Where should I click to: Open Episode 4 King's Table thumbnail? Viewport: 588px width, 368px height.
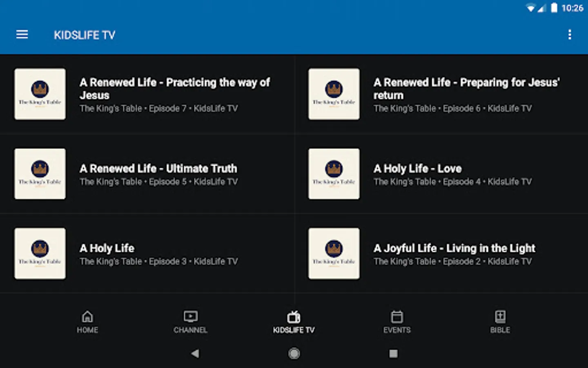point(334,174)
